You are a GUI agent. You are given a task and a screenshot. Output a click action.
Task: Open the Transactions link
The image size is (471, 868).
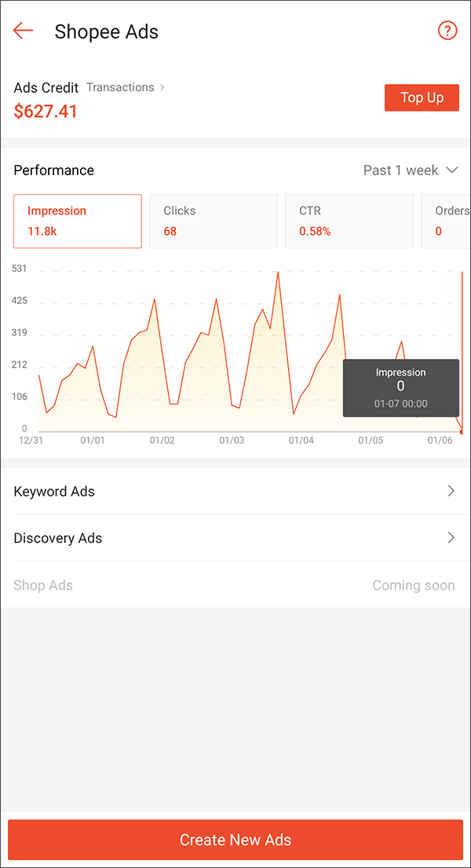coord(120,87)
